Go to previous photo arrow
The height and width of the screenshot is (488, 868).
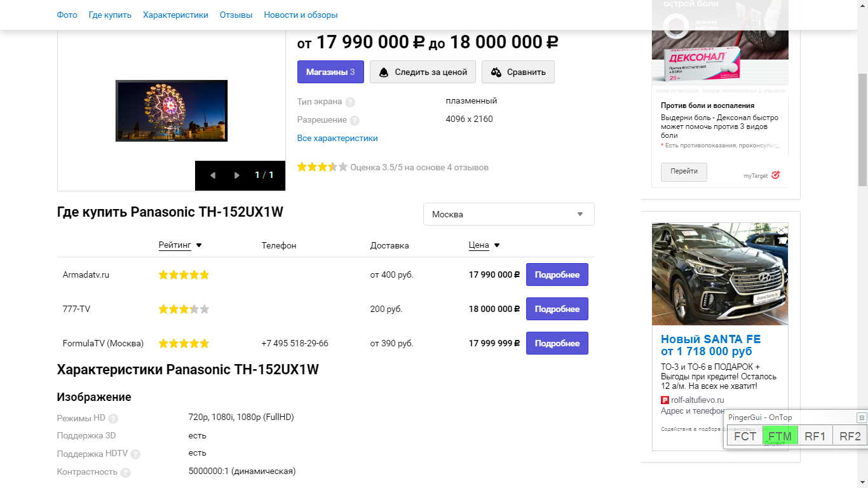(213, 175)
